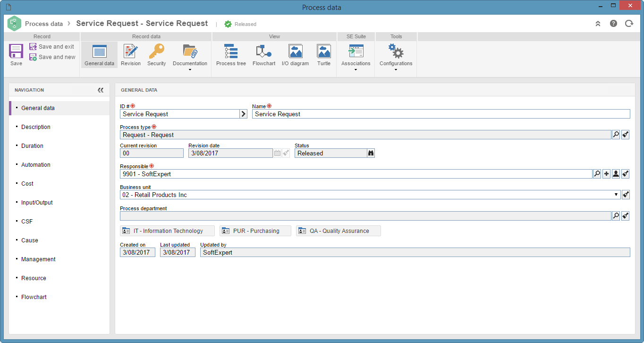Click the IT - Information Technology department button
644x343 pixels.
[167, 231]
